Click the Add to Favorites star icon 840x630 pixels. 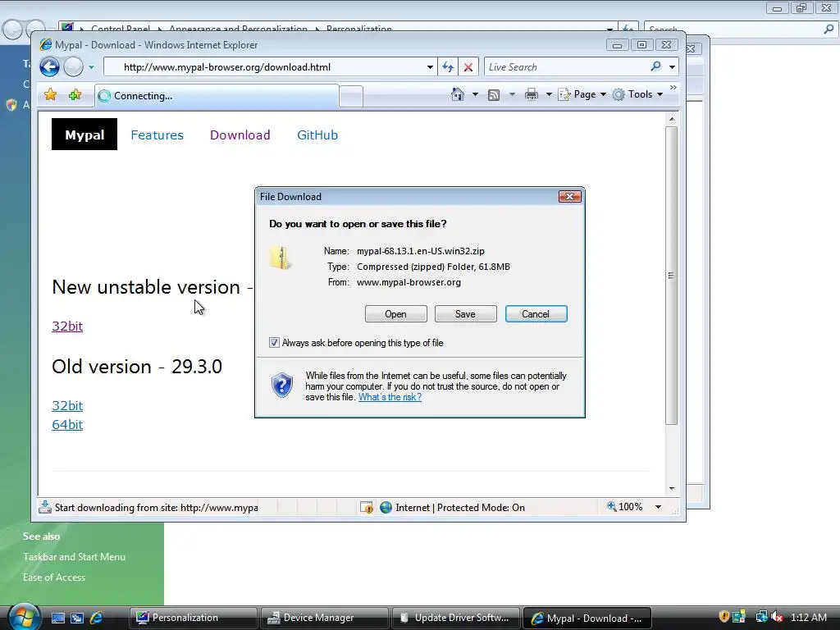[75, 95]
